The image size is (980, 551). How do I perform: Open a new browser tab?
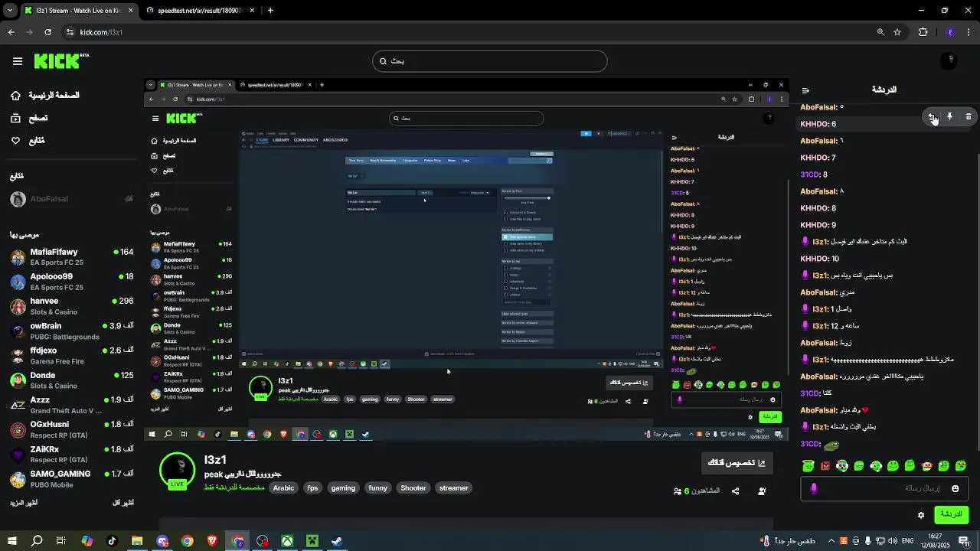point(270,11)
